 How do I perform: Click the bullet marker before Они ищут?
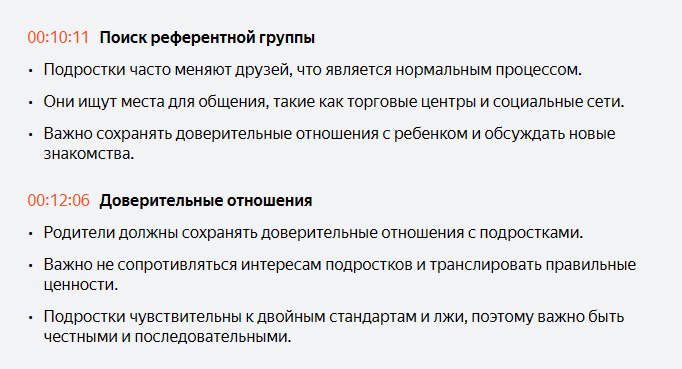click(x=31, y=103)
